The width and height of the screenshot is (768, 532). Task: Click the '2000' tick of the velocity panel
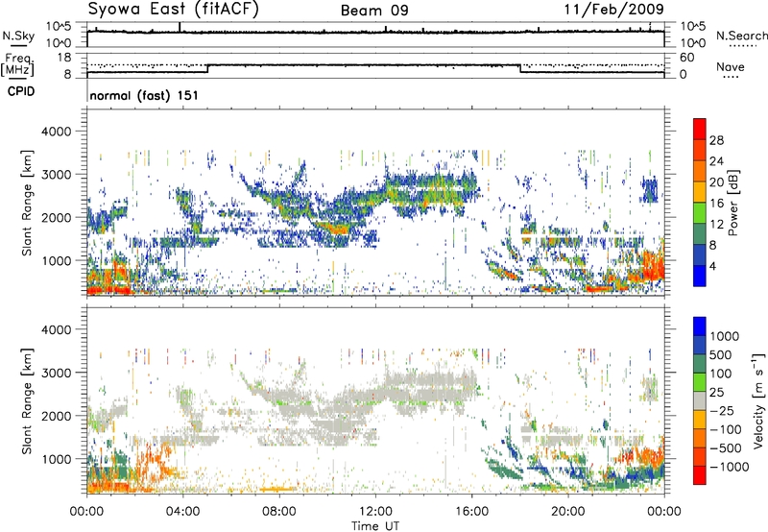[x=57, y=416]
